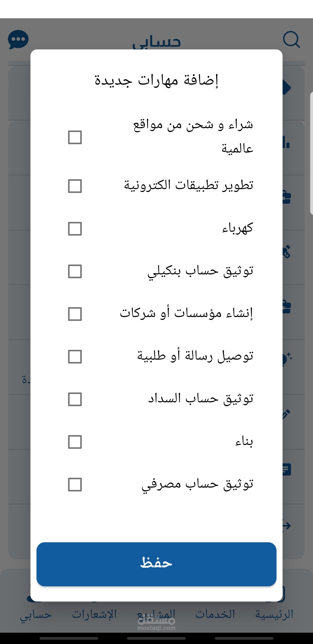
Task: Click the scrollbar on right edge
Action: [x=311, y=153]
